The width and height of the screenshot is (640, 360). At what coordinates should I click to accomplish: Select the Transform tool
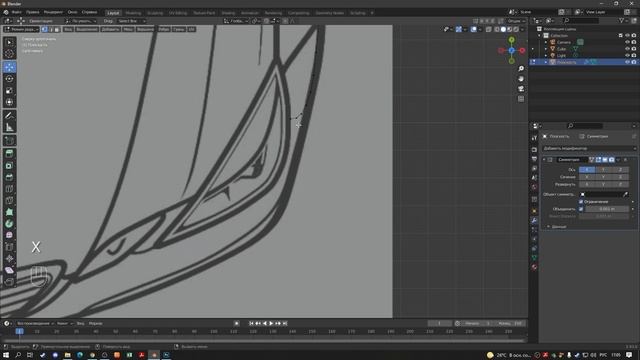click(9, 102)
